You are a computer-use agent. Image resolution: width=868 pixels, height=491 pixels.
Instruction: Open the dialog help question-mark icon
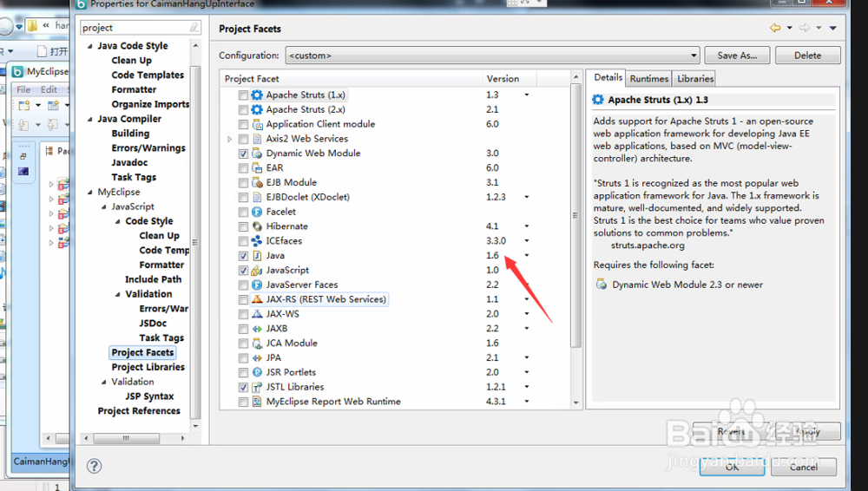pos(94,466)
